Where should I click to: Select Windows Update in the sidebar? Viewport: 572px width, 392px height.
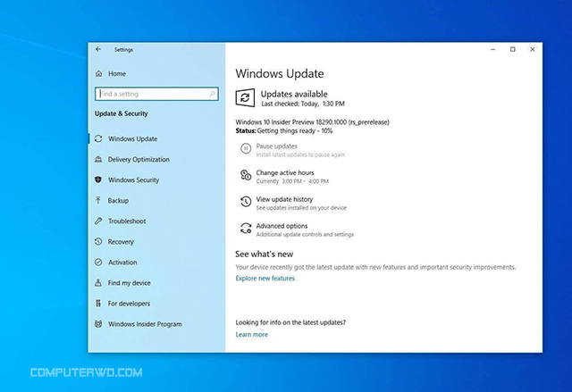coord(133,138)
